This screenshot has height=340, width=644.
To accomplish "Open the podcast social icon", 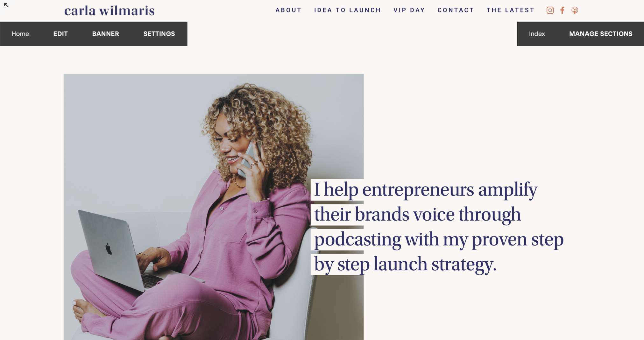I will point(575,10).
